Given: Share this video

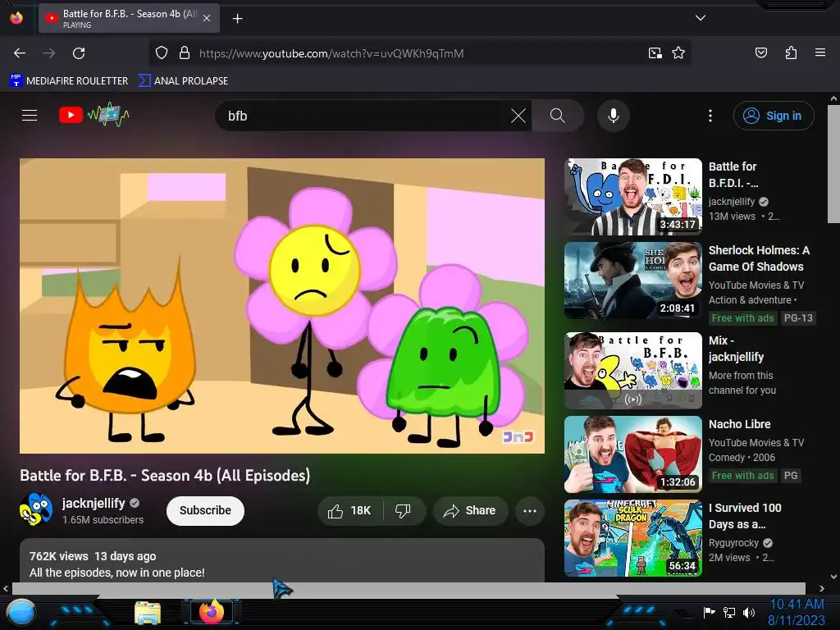Looking at the screenshot, I should (x=469, y=510).
